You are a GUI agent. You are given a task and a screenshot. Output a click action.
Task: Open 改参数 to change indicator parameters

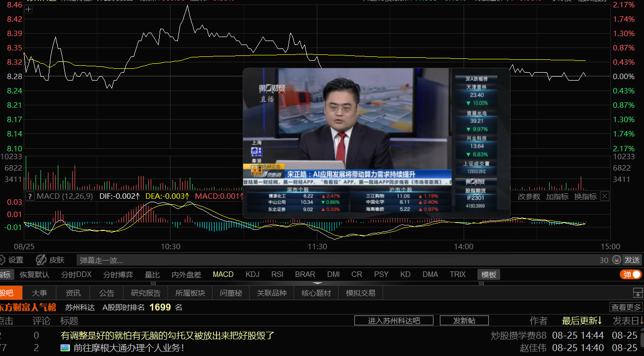[529, 196]
